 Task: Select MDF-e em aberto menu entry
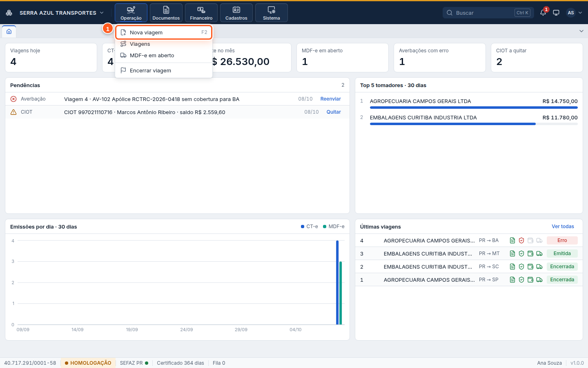(164, 56)
